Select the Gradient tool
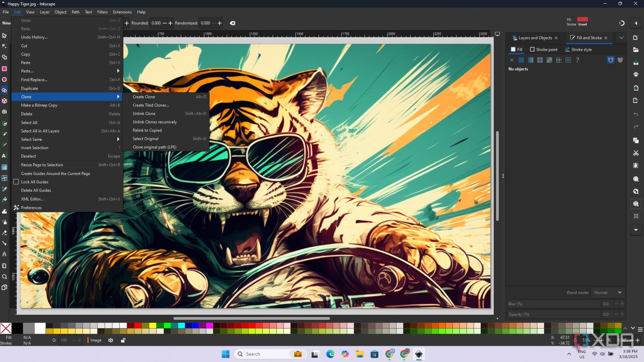Viewport: 644px width, 362px height. (4, 167)
